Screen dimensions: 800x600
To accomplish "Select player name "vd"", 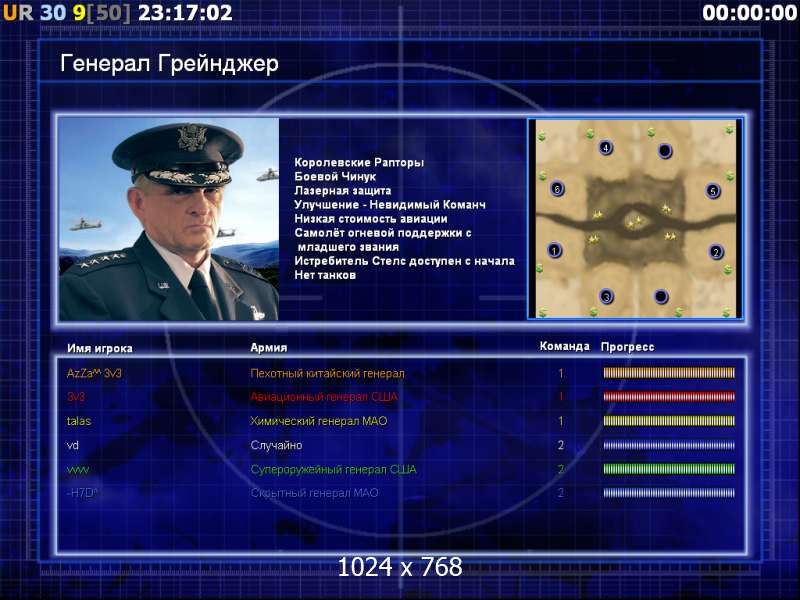I will 72,445.
